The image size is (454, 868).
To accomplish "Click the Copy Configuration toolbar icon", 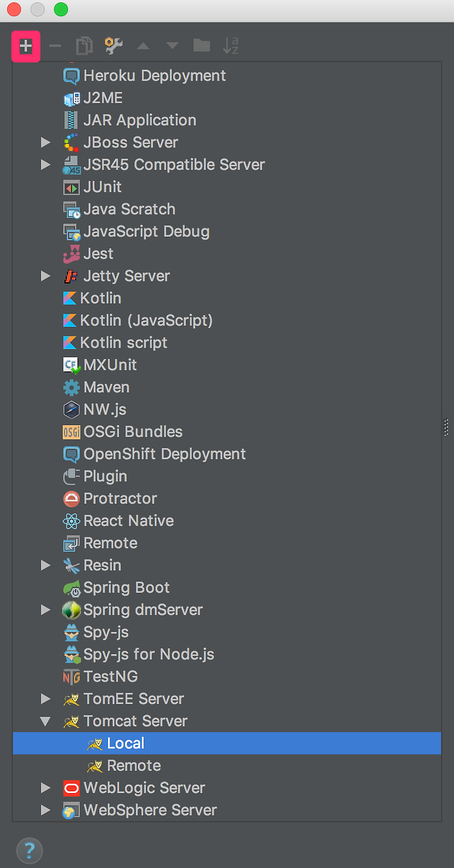I will coord(84,46).
